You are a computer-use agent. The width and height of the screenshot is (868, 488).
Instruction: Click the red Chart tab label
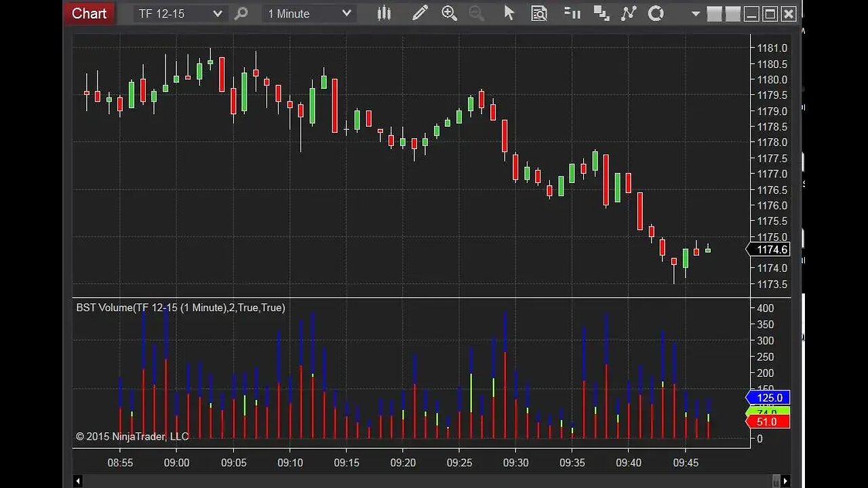coord(89,13)
